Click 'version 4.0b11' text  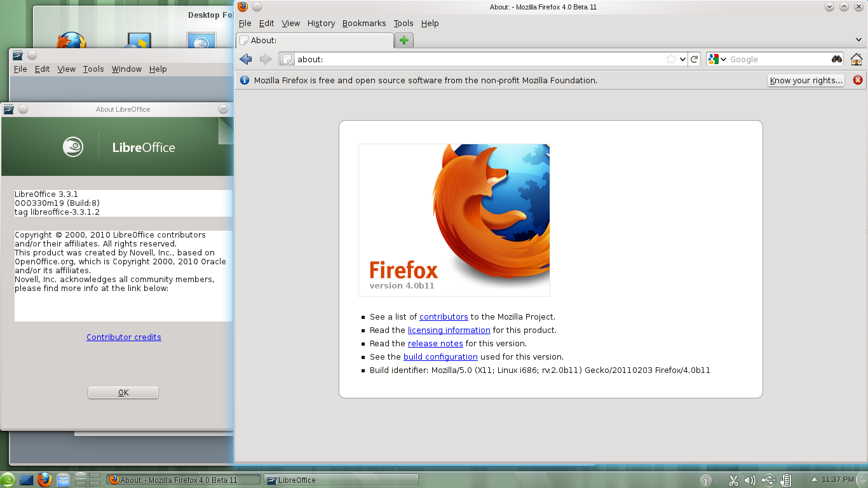pos(402,286)
